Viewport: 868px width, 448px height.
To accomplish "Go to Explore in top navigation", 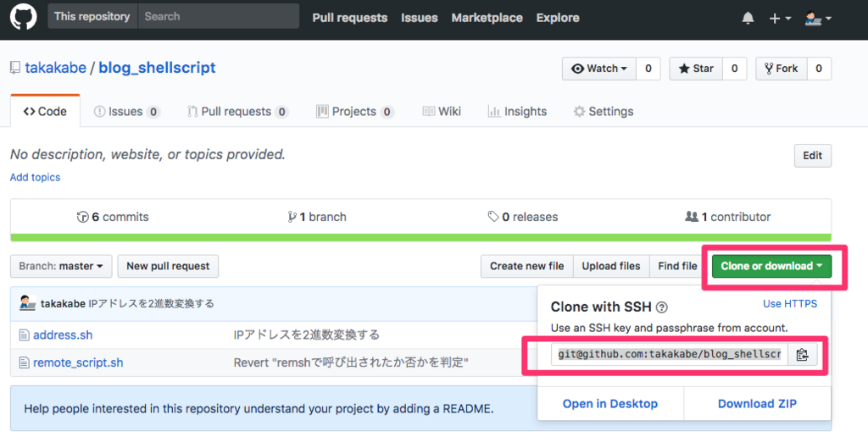I will [x=558, y=18].
